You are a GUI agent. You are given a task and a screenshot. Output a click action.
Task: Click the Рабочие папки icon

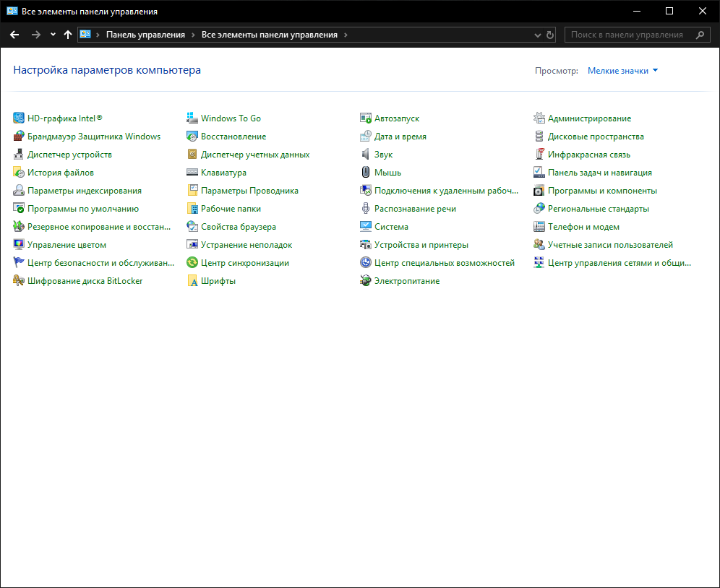(192, 208)
